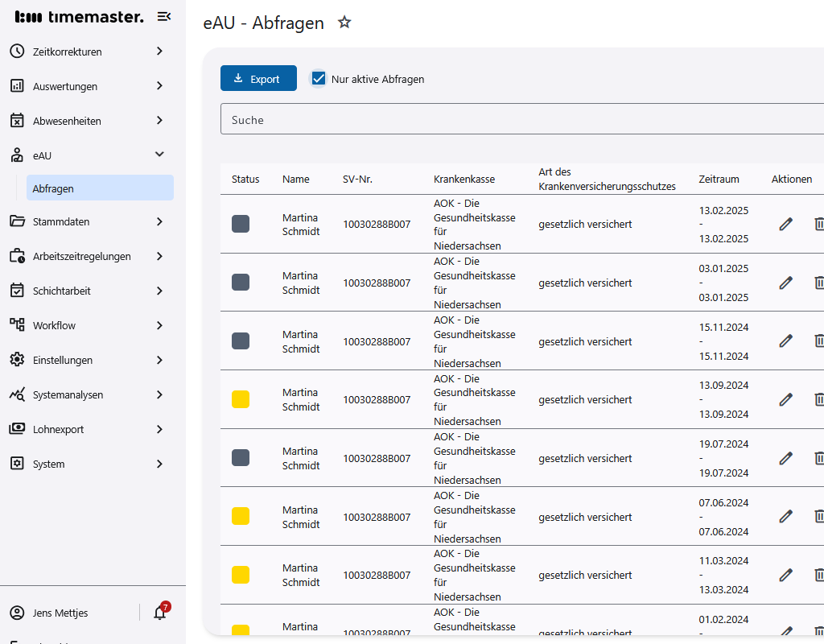
Task: Collapse the eAU section chevron
Action: pyautogui.click(x=159, y=155)
